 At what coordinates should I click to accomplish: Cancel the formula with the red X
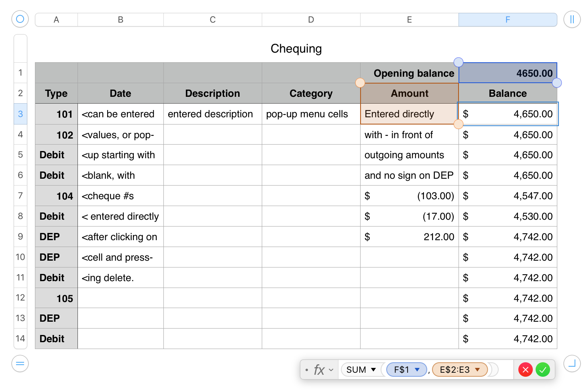pyautogui.click(x=525, y=370)
